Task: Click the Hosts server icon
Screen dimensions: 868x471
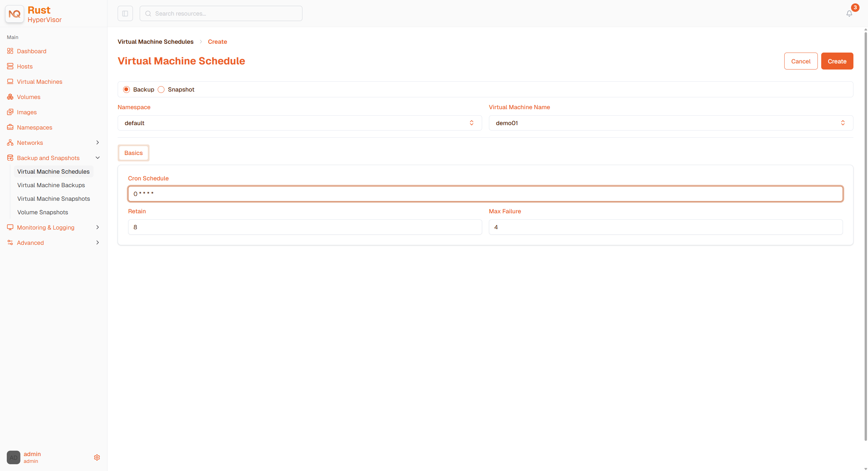Action: [x=10, y=66]
